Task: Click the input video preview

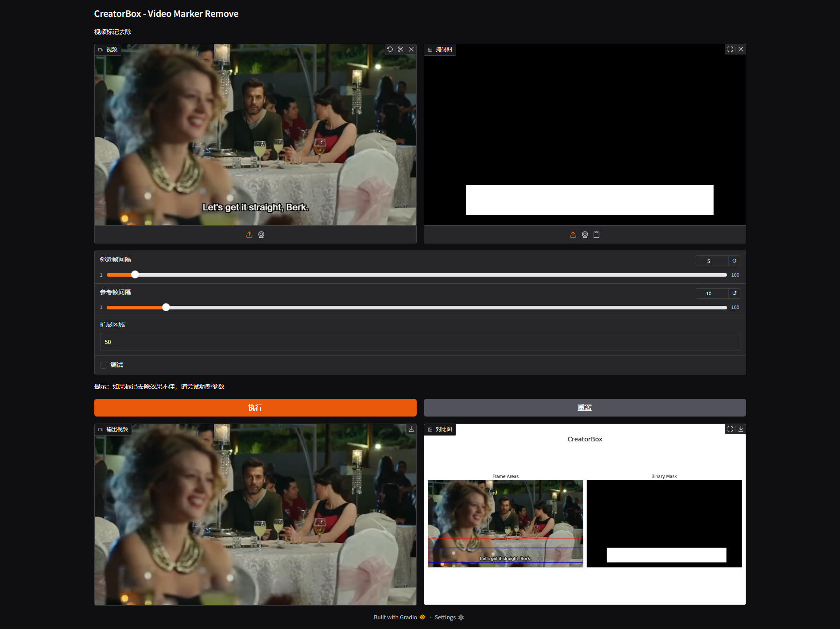Action: pyautogui.click(x=255, y=135)
